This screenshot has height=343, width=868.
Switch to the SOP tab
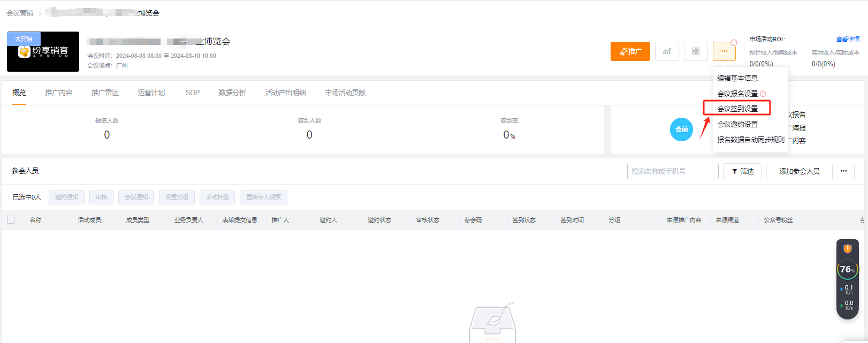(x=193, y=93)
